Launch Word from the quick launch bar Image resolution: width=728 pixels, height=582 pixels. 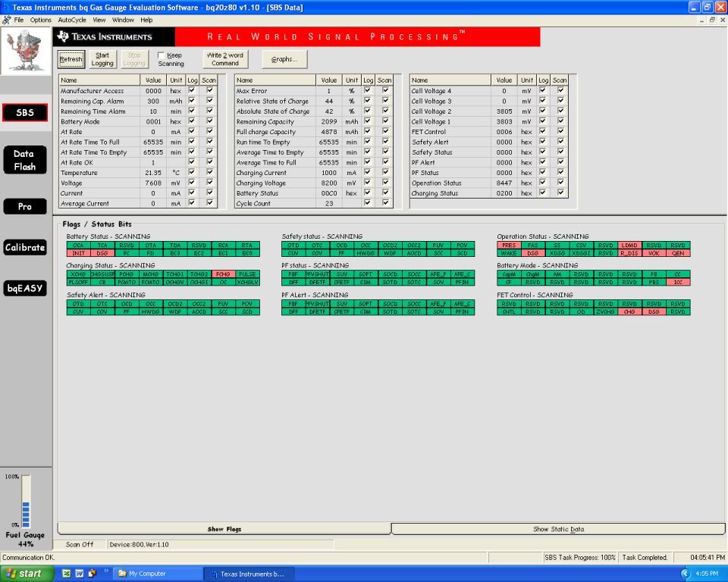[x=80, y=574]
